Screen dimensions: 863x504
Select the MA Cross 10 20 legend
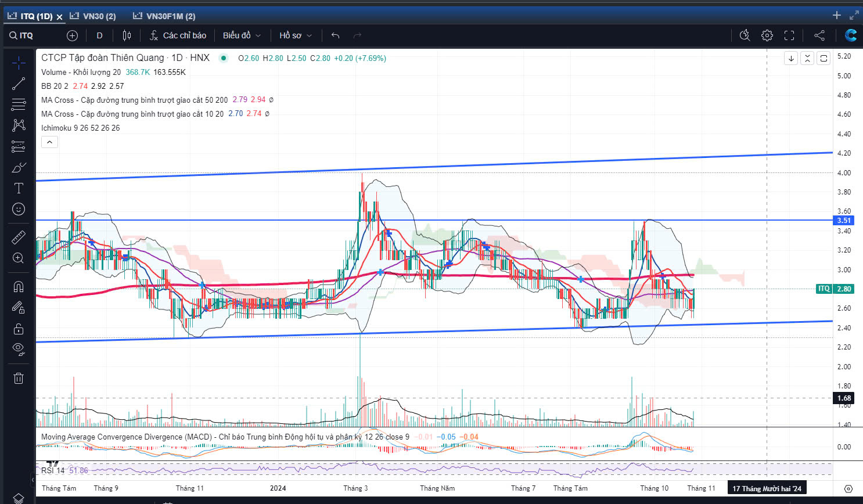point(132,114)
